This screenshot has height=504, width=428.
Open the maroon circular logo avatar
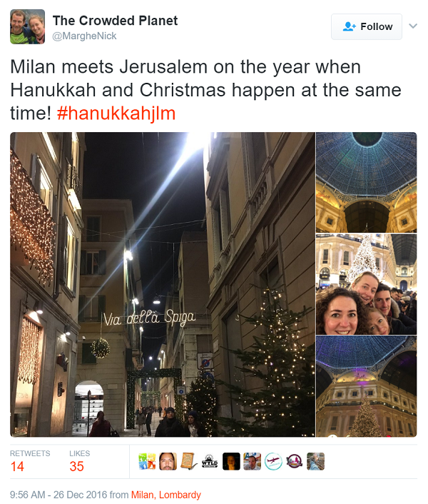tap(295, 461)
